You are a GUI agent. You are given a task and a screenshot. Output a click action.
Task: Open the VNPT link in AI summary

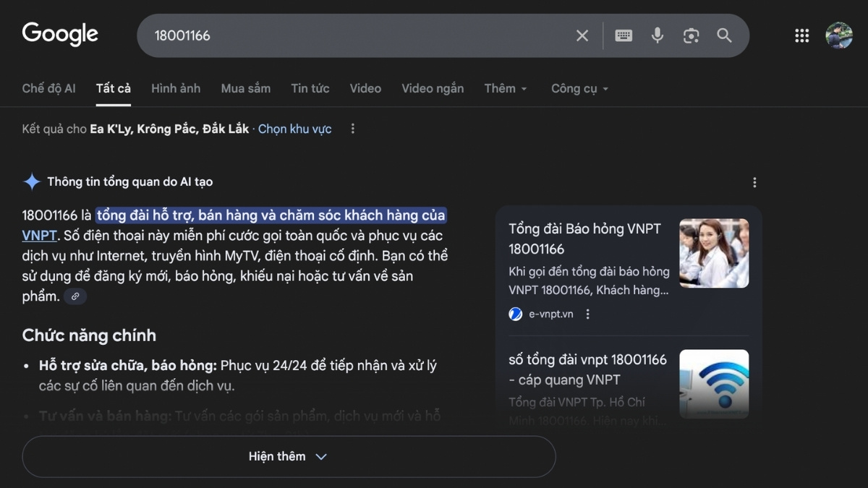38,235
